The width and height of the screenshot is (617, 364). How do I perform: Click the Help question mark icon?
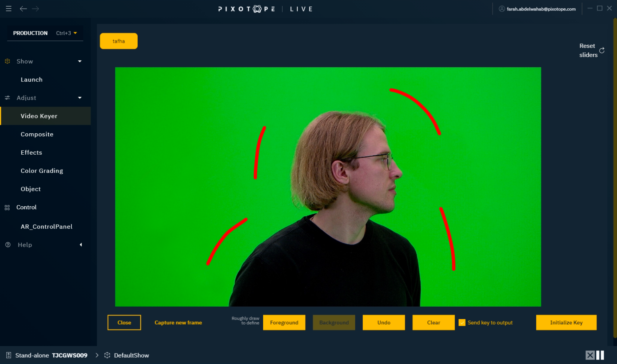pyautogui.click(x=8, y=245)
